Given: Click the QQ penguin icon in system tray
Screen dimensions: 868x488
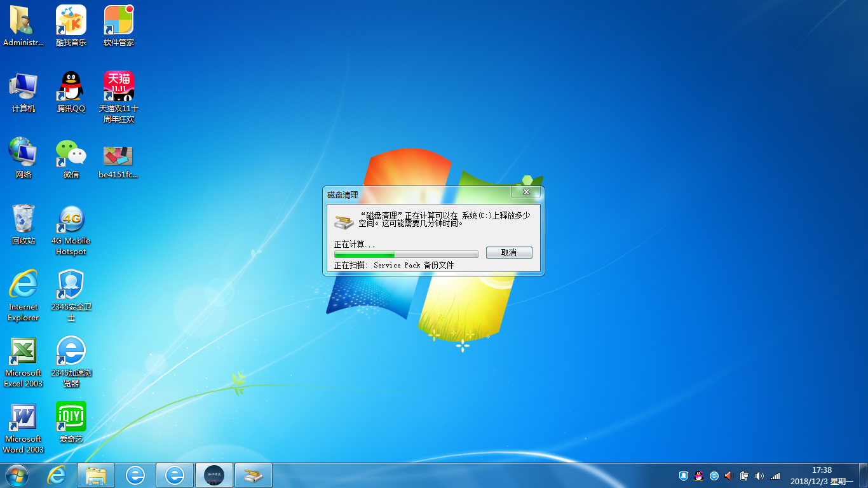Looking at the screenshot, I should 699,475.
